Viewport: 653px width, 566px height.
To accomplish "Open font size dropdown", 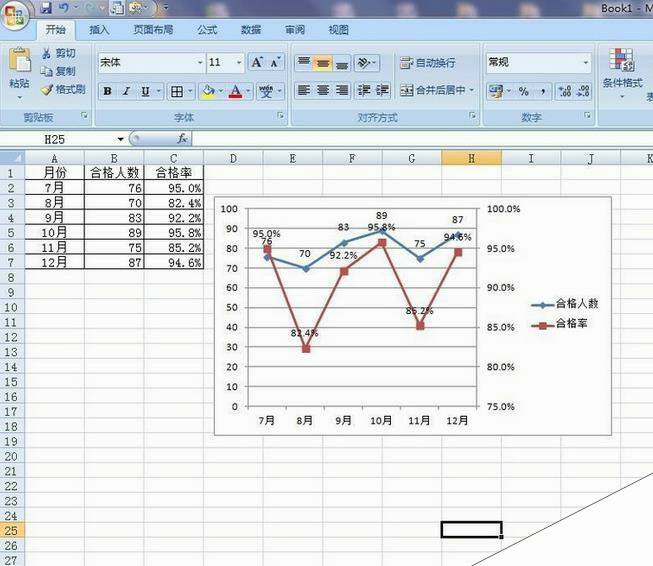I will 239,63.
